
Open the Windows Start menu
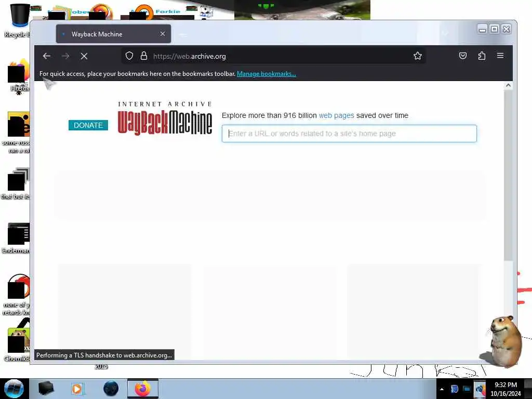[x=14, y=389]
